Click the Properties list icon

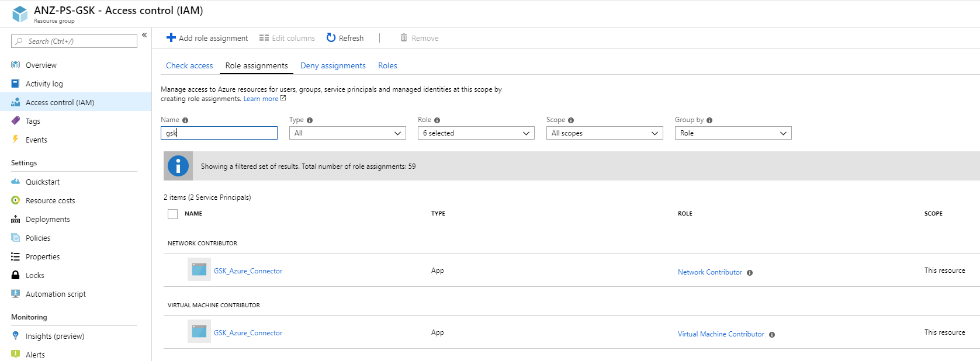click(x=16, y=256)
